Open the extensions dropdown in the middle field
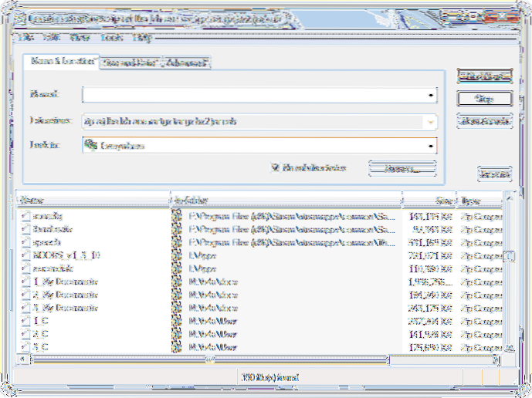 [x=430, y=121]
